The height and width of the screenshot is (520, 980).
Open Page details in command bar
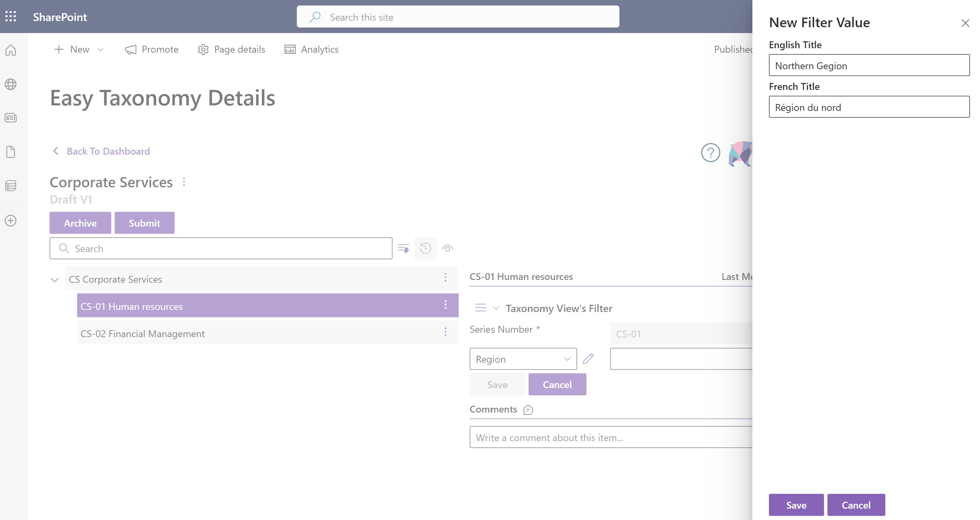point(231,50)
